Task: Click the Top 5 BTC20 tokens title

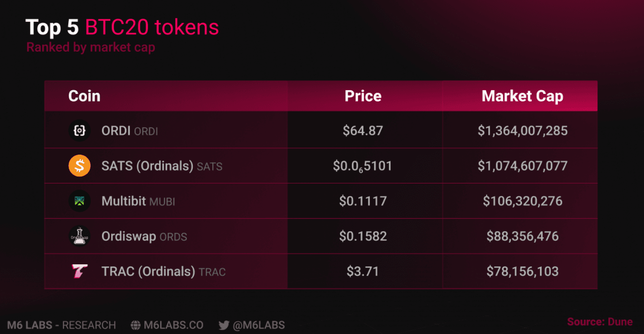Action: [122, 28]
